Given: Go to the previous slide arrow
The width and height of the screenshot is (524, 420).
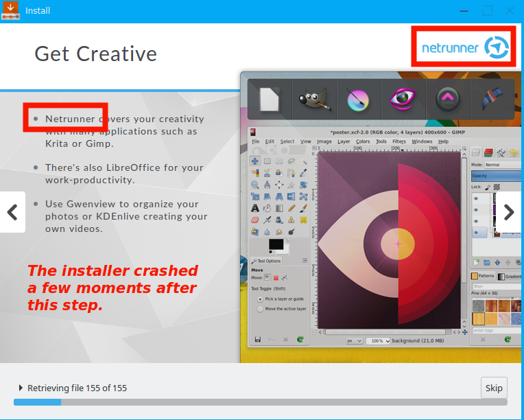Looking at the screenshot, I should pyautogui.click(x=12, y=212).
